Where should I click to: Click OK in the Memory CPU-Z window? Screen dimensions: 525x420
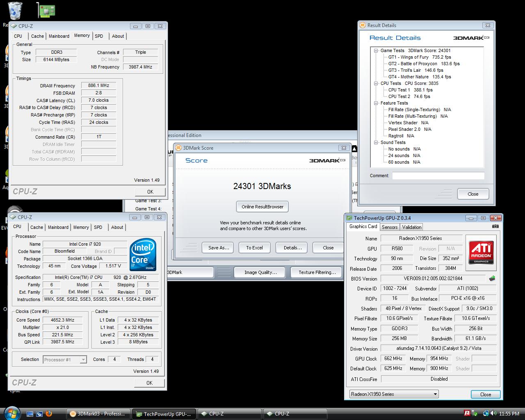(150, 192)
